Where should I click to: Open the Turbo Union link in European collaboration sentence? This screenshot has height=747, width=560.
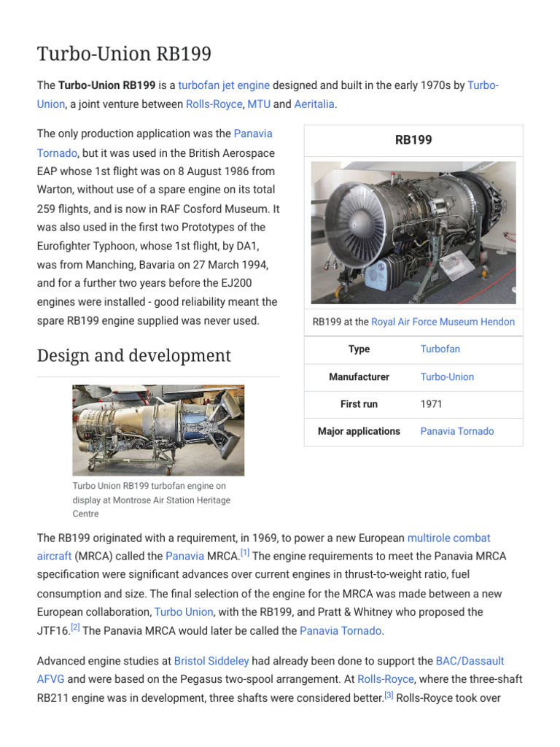(x=184, y=612)
